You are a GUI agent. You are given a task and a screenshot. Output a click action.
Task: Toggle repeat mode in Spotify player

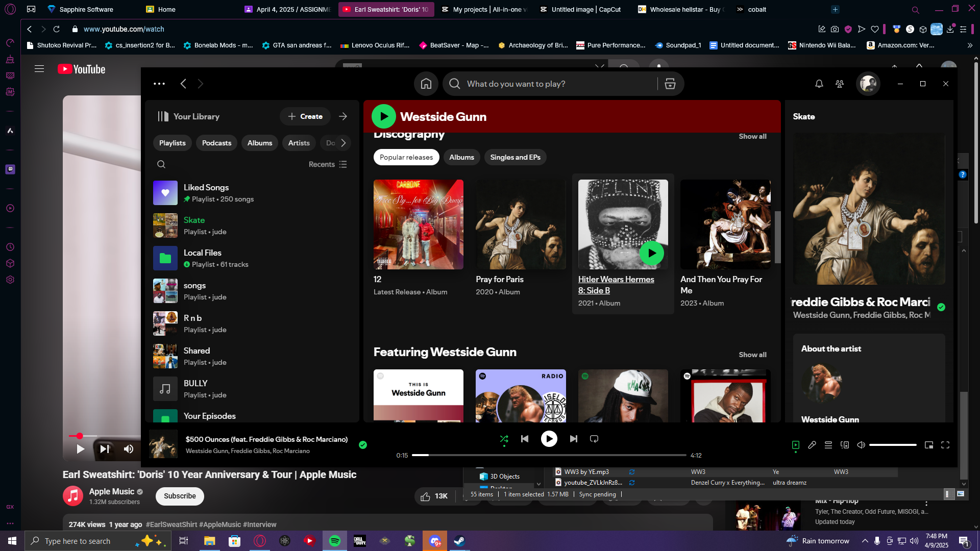point(594,439)
